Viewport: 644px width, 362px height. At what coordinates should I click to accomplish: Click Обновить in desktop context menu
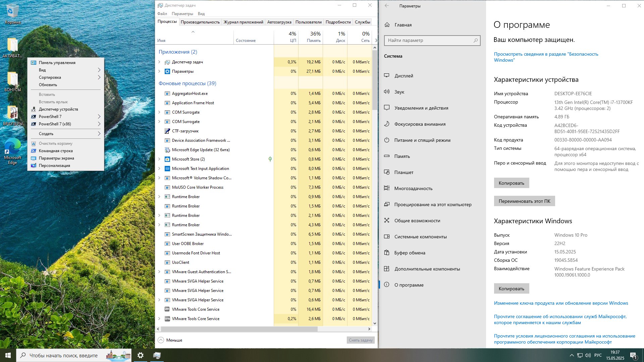click(x=66, y=85)
